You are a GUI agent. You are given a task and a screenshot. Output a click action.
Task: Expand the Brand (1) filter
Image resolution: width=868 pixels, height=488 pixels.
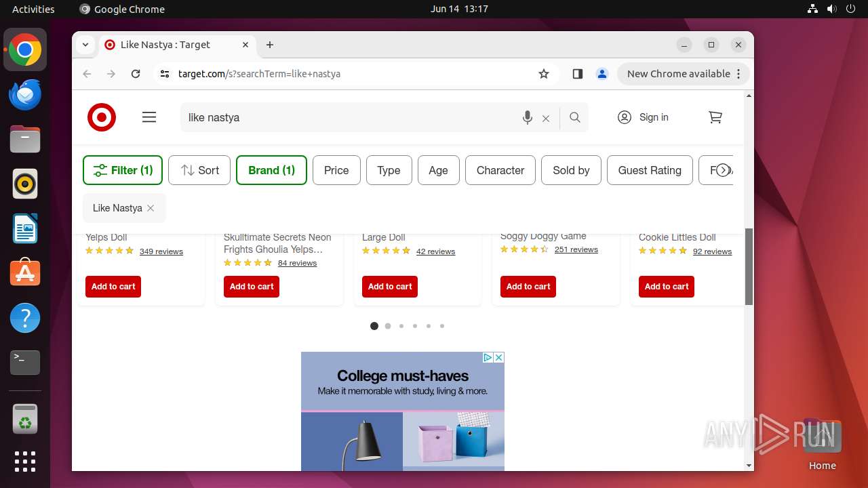[x=271, y=170]
